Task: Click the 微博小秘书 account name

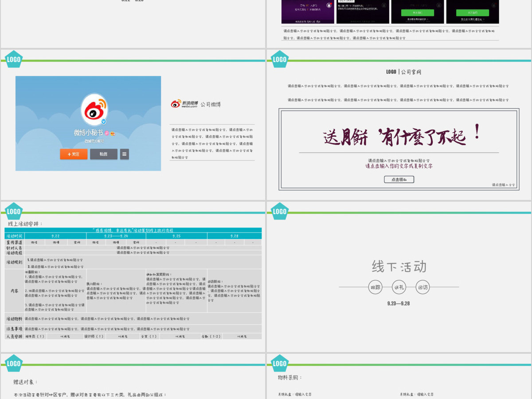Action: (88, 133)
